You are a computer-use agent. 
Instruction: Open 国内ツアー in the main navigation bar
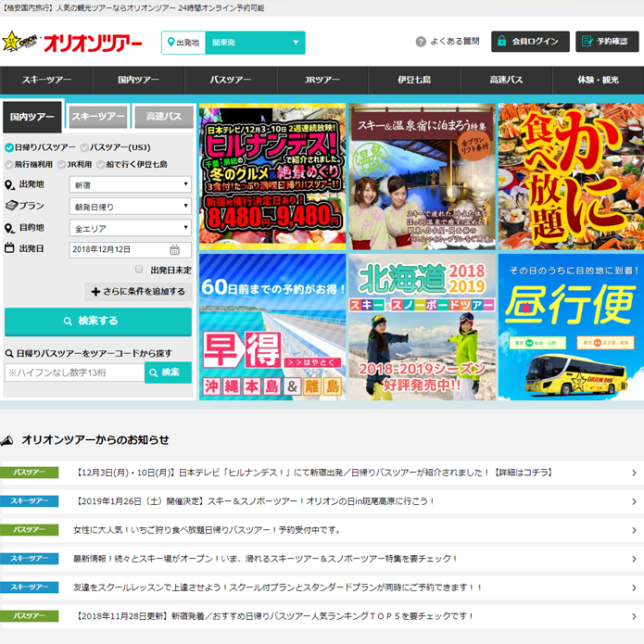pos(138,80)
